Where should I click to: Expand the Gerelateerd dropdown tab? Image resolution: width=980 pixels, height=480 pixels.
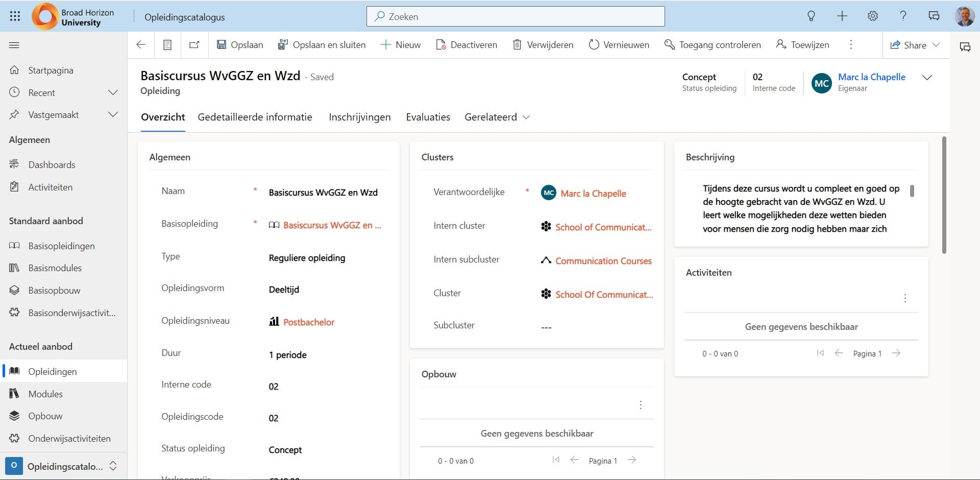click(x=497, y=117)
